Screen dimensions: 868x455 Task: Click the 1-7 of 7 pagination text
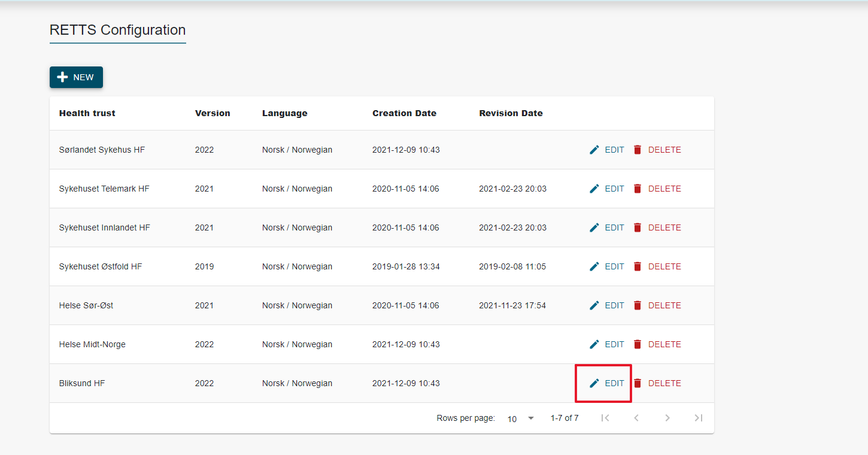(x=564, y=418)
